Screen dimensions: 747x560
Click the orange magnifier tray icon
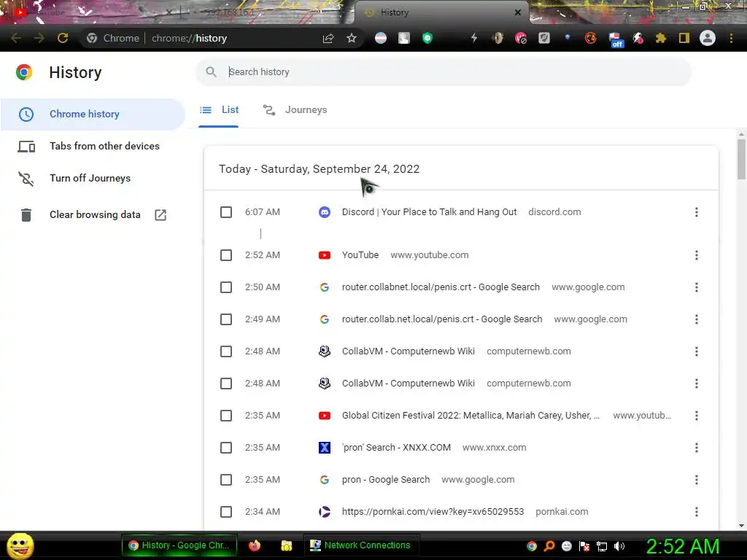coord(549,546)
